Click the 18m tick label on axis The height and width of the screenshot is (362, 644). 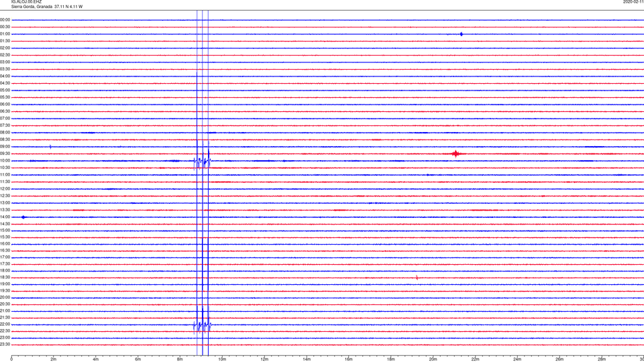coord(391,359)
